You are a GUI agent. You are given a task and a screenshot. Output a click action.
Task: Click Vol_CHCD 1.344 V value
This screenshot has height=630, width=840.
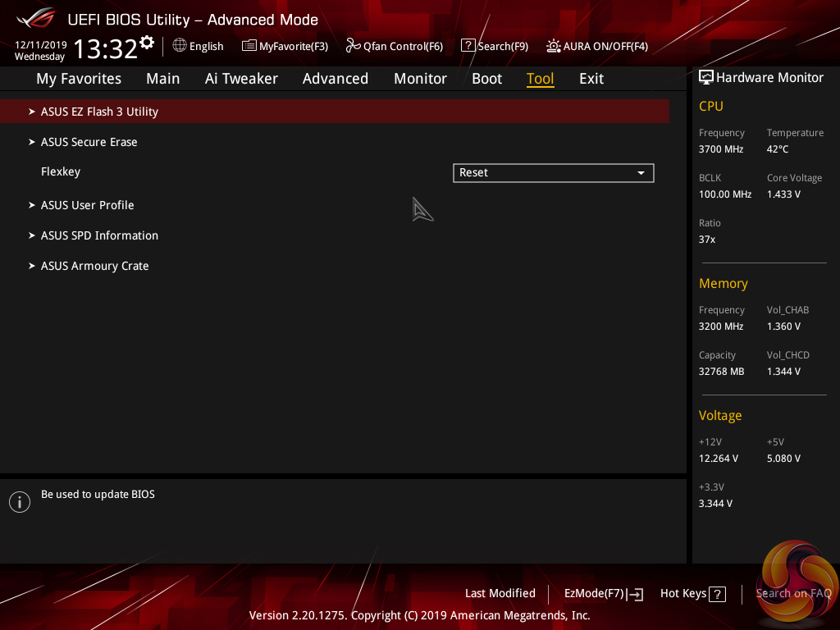pyautogui.click(x=783, y=372)
